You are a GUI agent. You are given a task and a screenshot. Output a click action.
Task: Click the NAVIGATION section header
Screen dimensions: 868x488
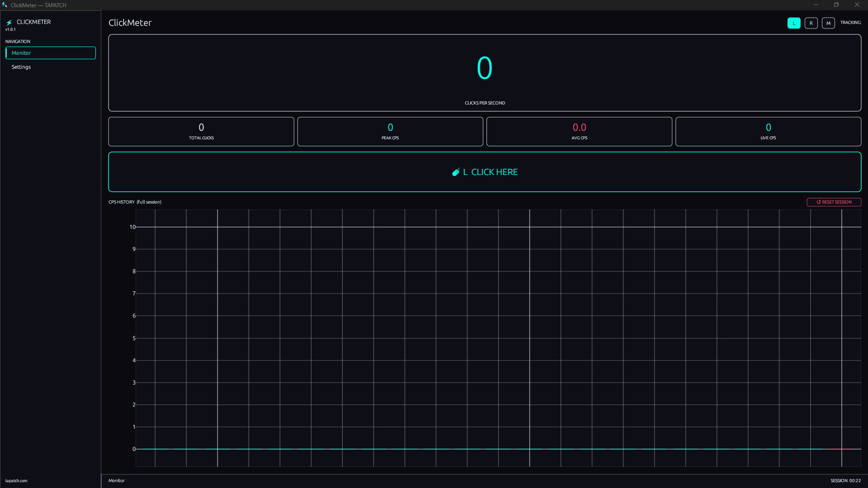[x=18, y=42]
